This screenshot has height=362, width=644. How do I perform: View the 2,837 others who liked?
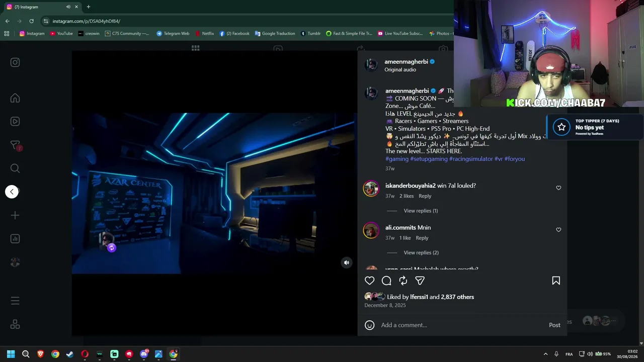[457, 297]
